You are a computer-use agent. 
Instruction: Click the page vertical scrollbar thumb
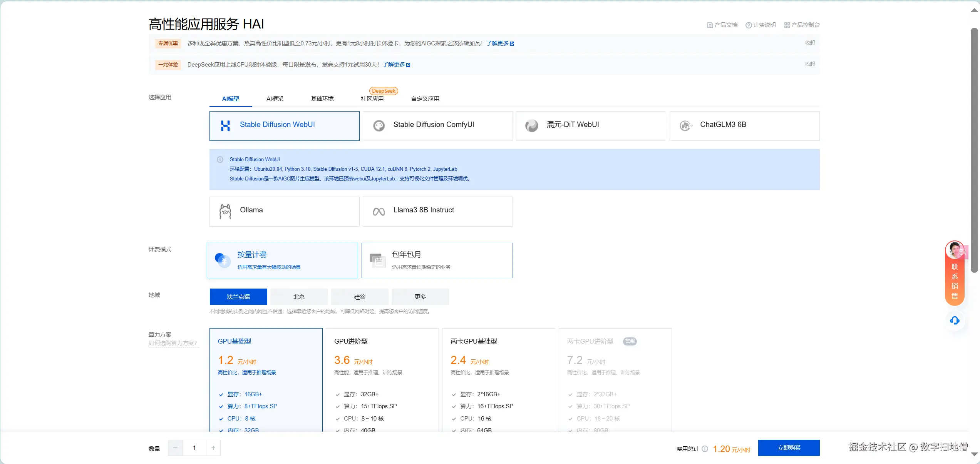pyautogui.click(x=974, y=150)
